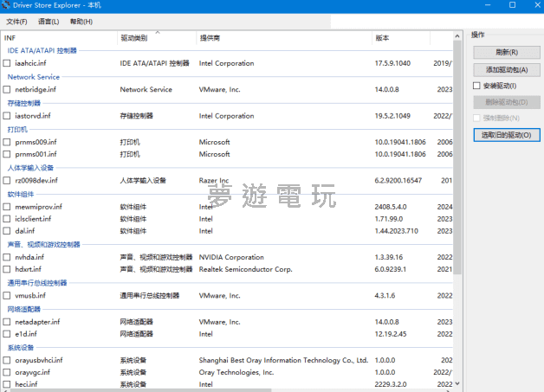544x392 pixels.
Task: Open the 帮助(H) menu
Action: pyautogui.click(x=81, y=21)
